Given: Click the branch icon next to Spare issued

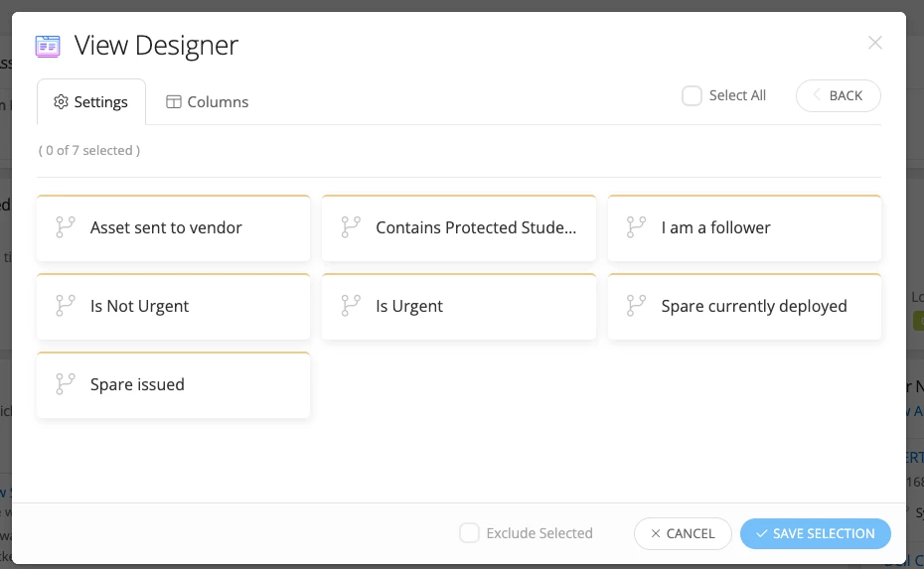Looking at the screenshot, I should [66, 384].
